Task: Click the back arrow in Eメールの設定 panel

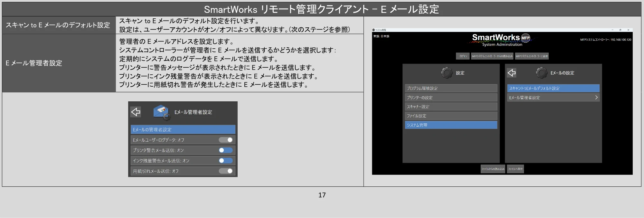Action: (512, 73)
